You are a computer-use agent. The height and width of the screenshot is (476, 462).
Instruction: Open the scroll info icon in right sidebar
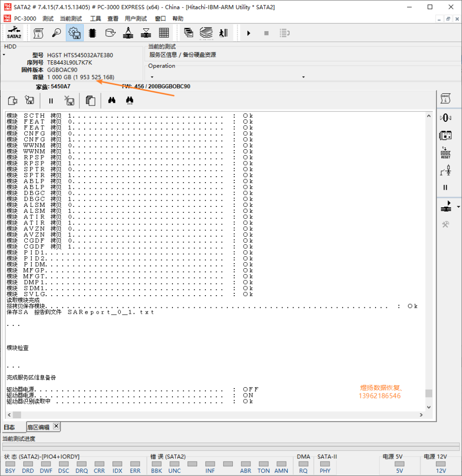coord(445,99)
